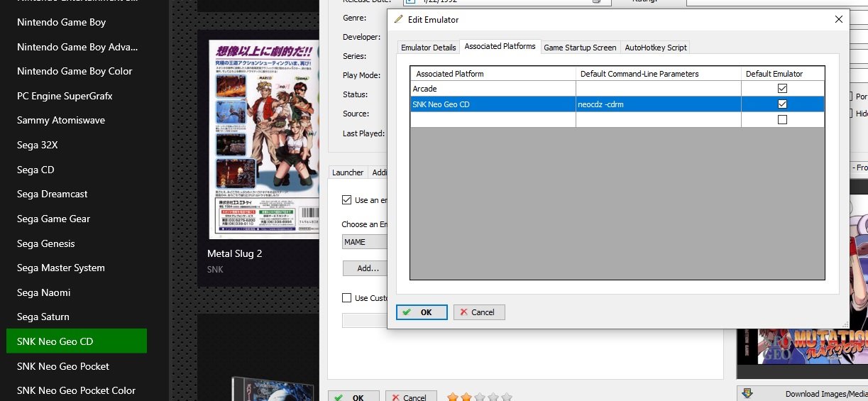Click Download Images/Media button
Viewport: 868px width, 401px height.
point(802,394)
